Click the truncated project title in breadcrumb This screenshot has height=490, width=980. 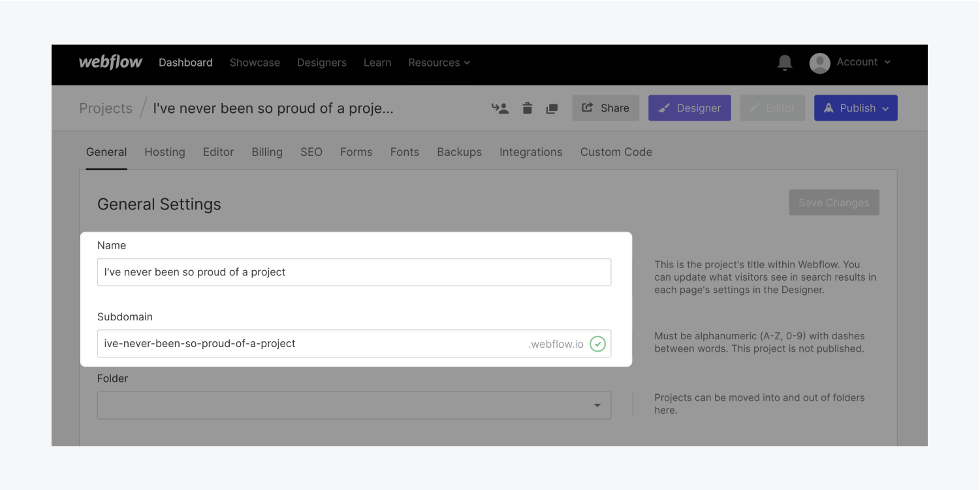click(273, 108)
